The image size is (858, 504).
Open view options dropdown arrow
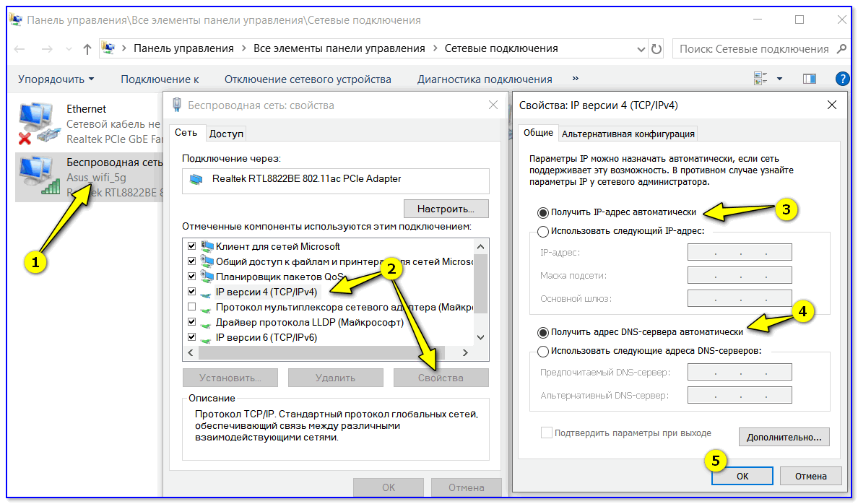(x=779, y=79)
